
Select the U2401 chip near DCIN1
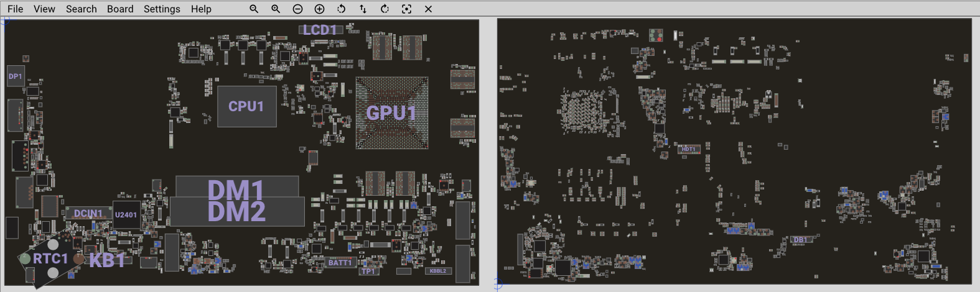(x=126, y=215)
